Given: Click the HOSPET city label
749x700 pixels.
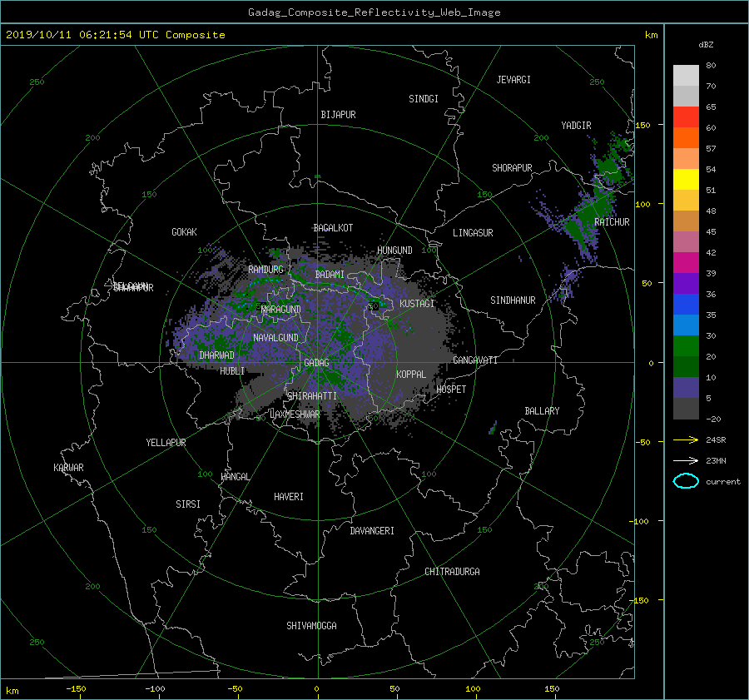Looking at the screenshot, I should click(451, 390).
